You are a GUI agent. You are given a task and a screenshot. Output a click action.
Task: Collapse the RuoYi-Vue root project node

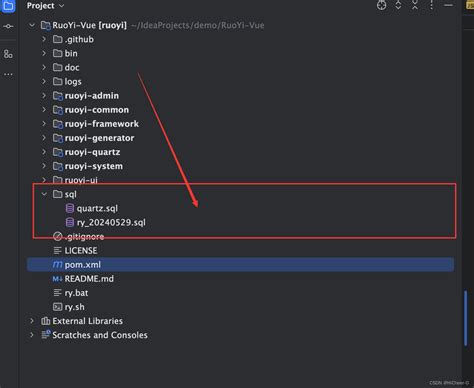[x=32, y=25]
